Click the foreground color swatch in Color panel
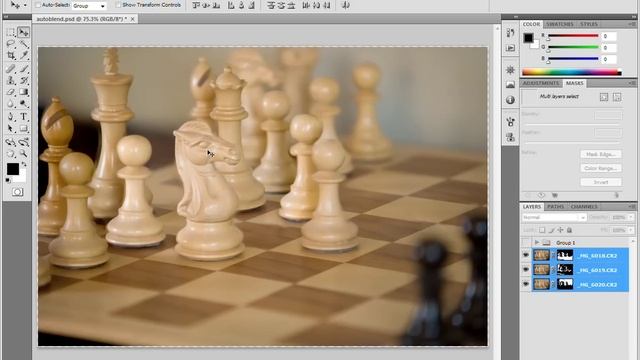Viewport: 640px width, 360px height. 528,38
